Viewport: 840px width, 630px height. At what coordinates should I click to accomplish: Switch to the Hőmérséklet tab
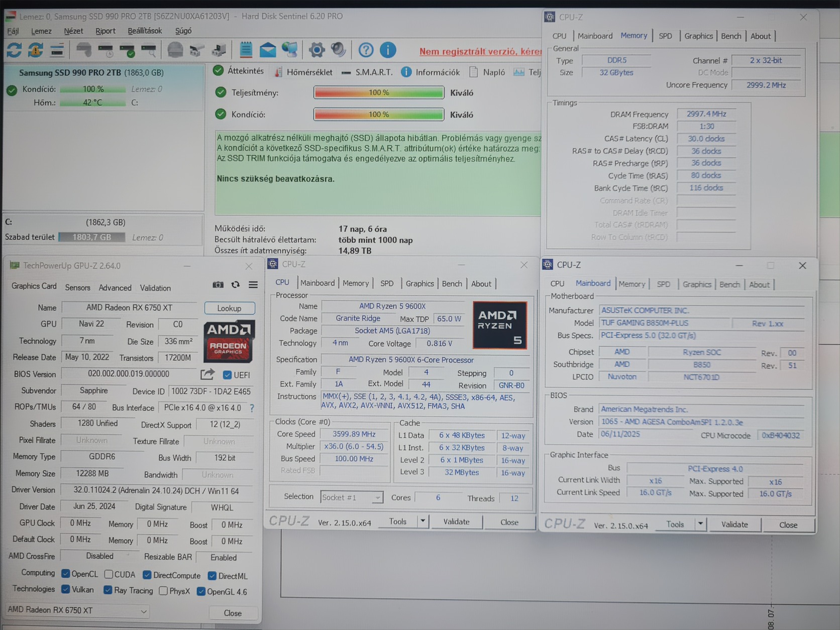[x=303, y=72]
